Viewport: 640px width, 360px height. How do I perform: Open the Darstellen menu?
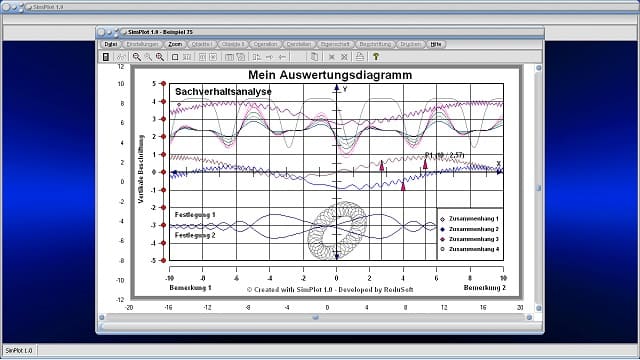299,44
